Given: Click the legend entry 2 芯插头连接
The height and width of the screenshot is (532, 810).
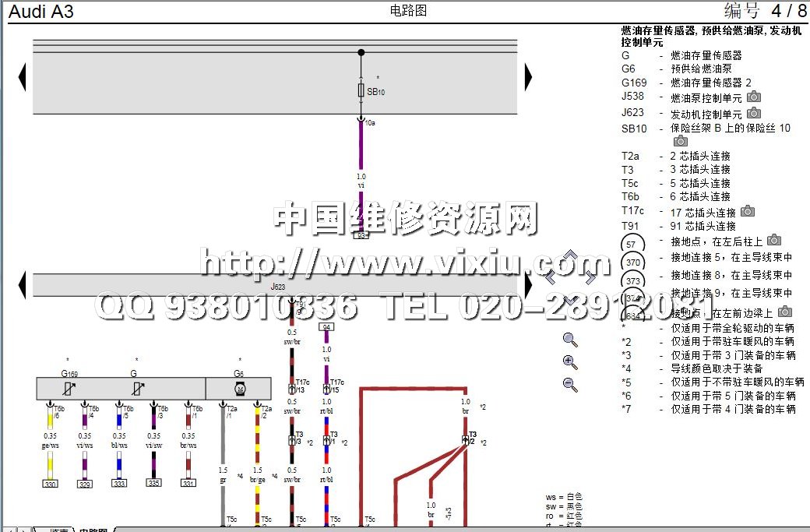Looking at the screenshot, I should pos(700,156).
